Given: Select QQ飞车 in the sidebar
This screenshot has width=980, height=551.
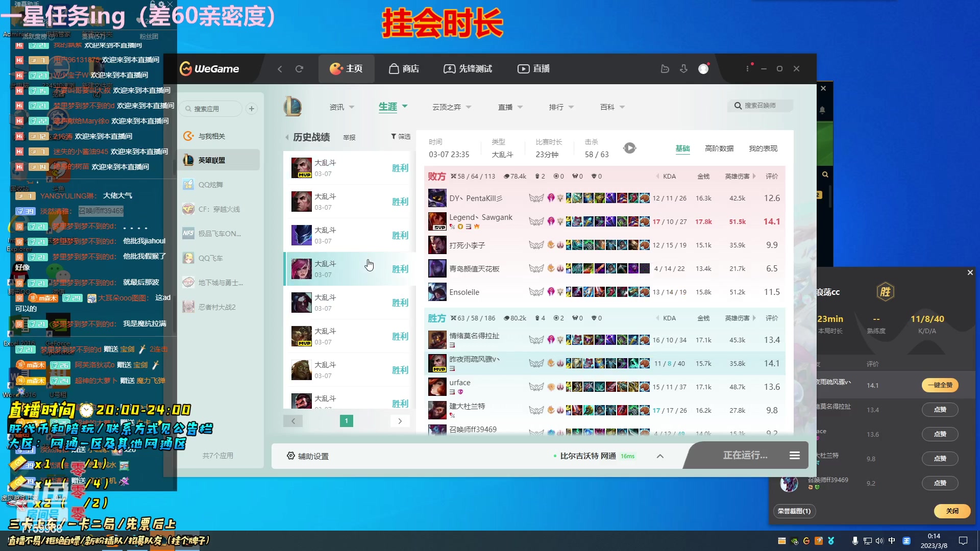Looking at the screenshot, I should tap(219, 258).
